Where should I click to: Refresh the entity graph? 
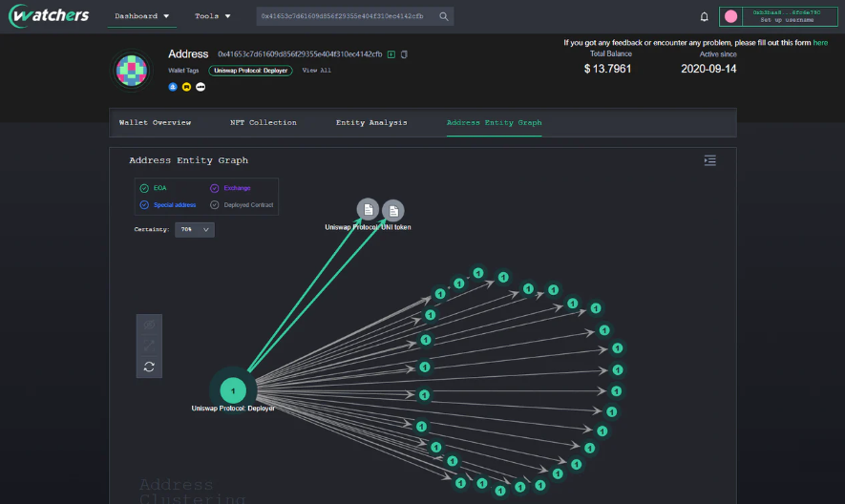coord(149,367)
